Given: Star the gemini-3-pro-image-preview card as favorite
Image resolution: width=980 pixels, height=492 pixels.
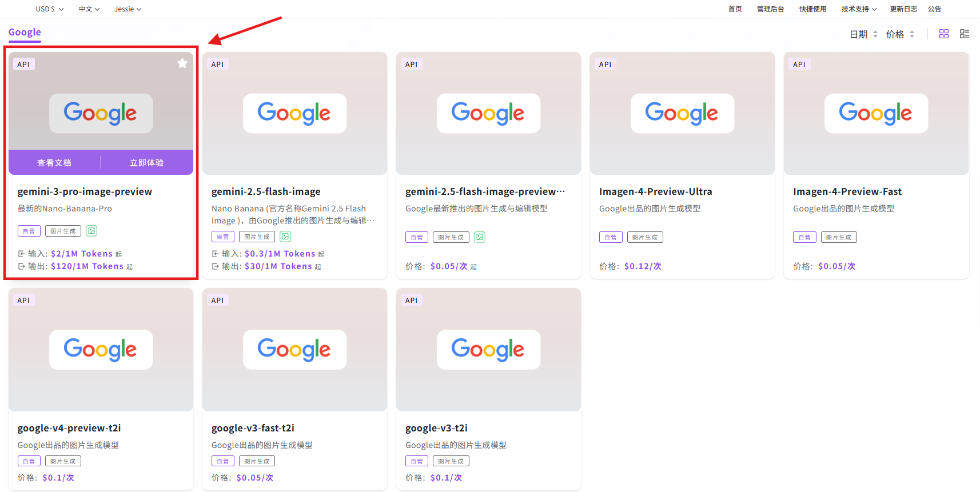Looking at the screenshot, I should 182,63.
